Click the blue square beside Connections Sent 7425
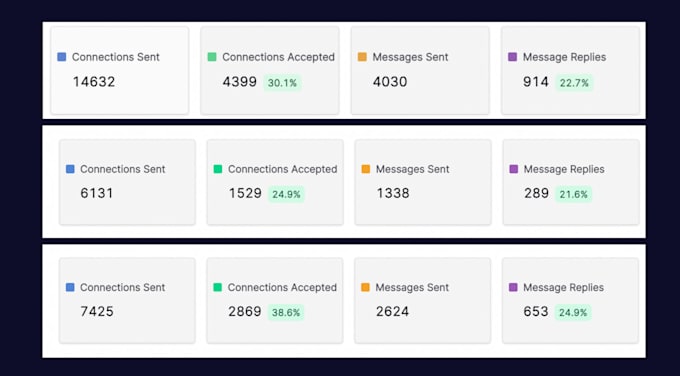 (x=70, y=287)
